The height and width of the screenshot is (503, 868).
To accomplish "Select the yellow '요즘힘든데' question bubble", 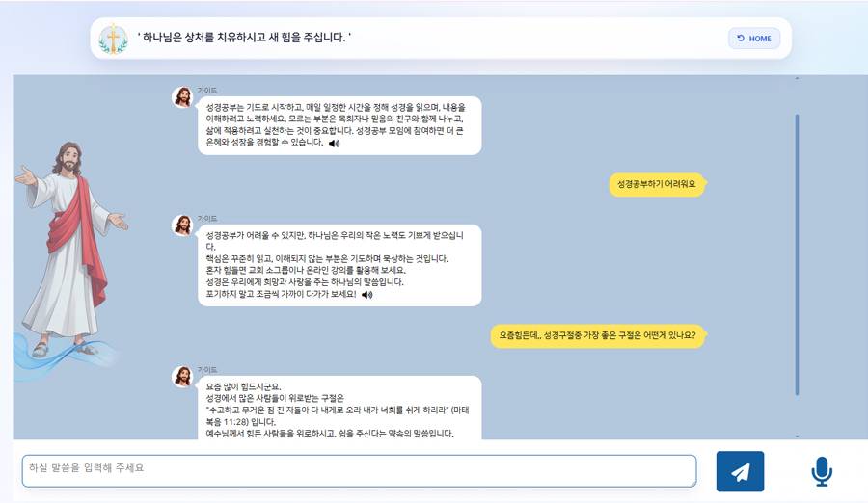I will 598,335.
